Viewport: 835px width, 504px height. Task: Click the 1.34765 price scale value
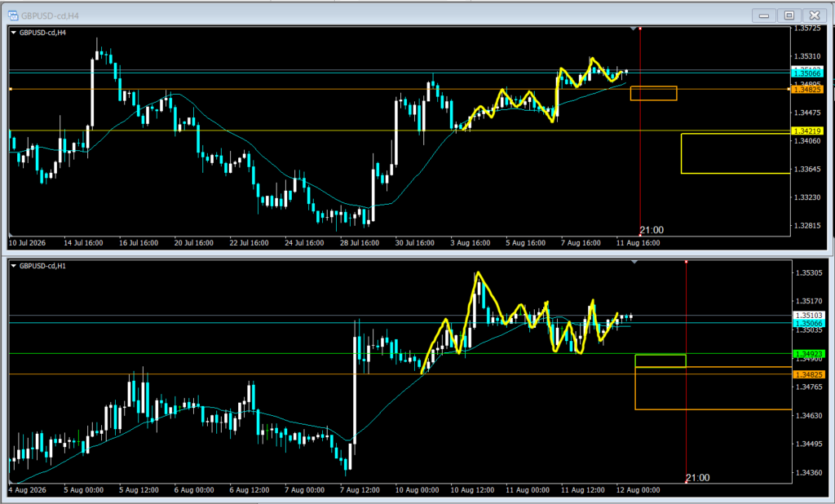809,387
